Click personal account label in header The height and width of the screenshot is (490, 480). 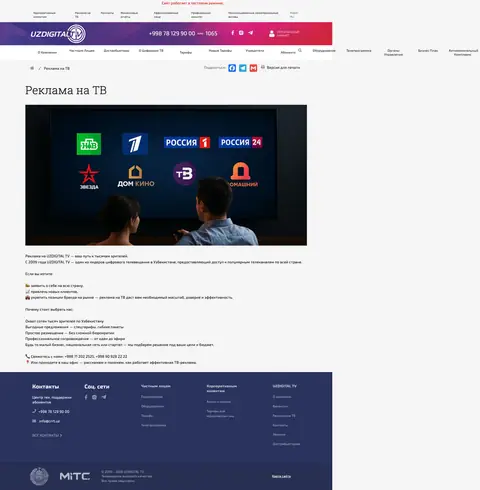pyautogui.click(x=288, y=33)
